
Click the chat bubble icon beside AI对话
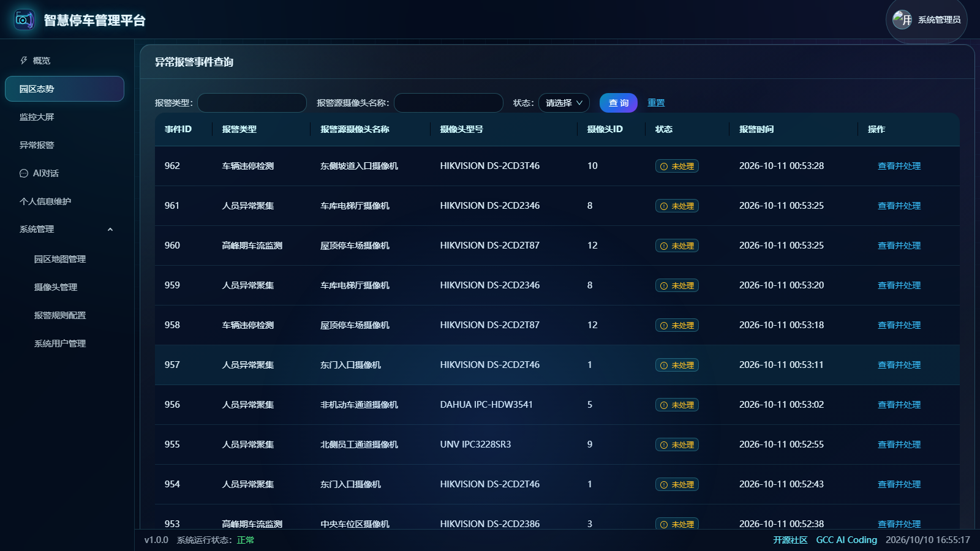(24, 173)
